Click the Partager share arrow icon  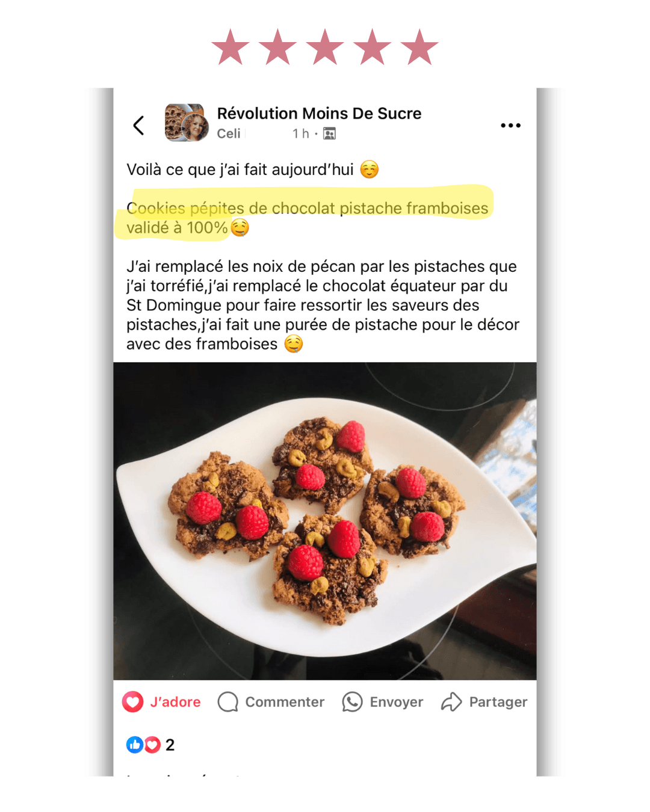point(451,702)
